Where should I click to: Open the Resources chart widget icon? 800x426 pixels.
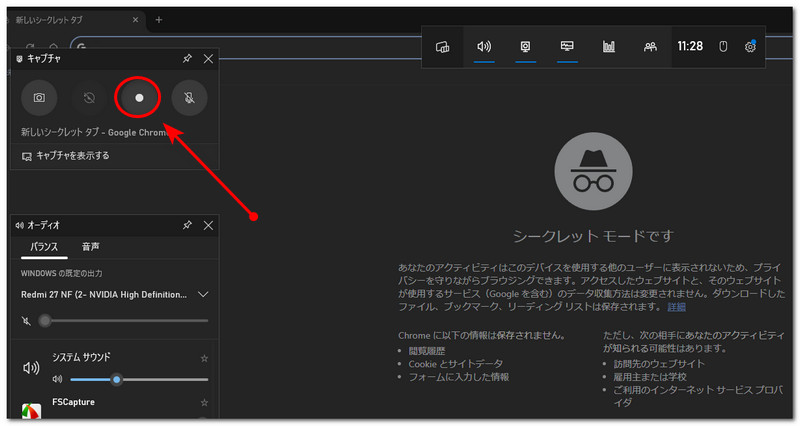click(608, 46)
